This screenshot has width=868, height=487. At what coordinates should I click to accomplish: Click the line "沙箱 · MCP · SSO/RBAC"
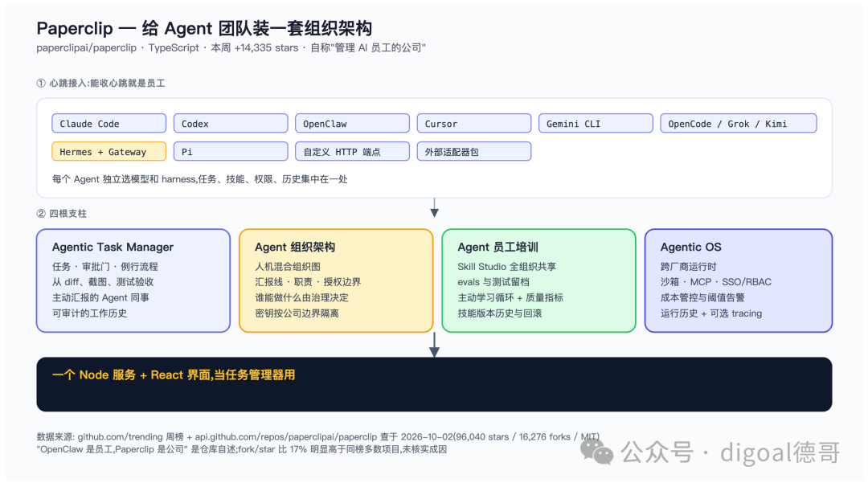716,282
